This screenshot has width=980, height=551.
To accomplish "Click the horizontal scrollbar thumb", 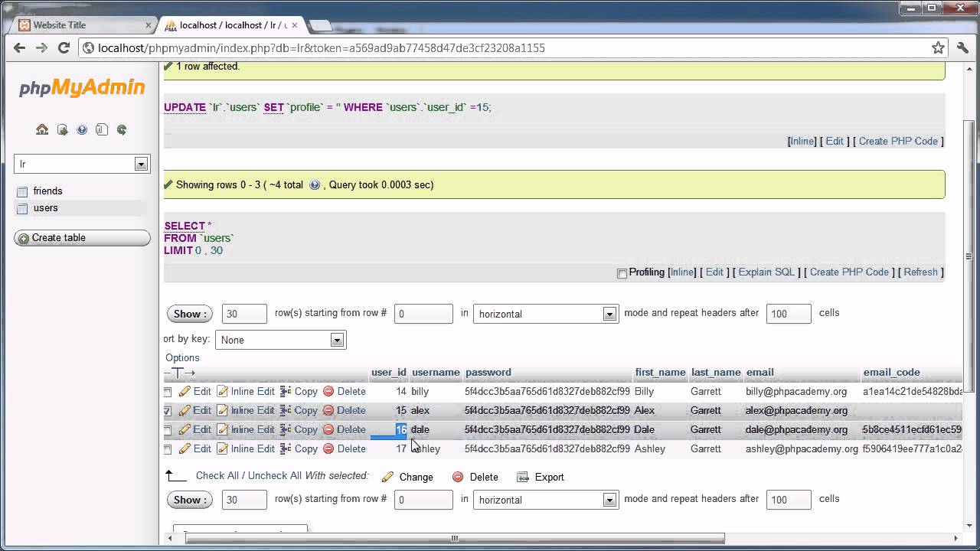I will pos(455,538).
